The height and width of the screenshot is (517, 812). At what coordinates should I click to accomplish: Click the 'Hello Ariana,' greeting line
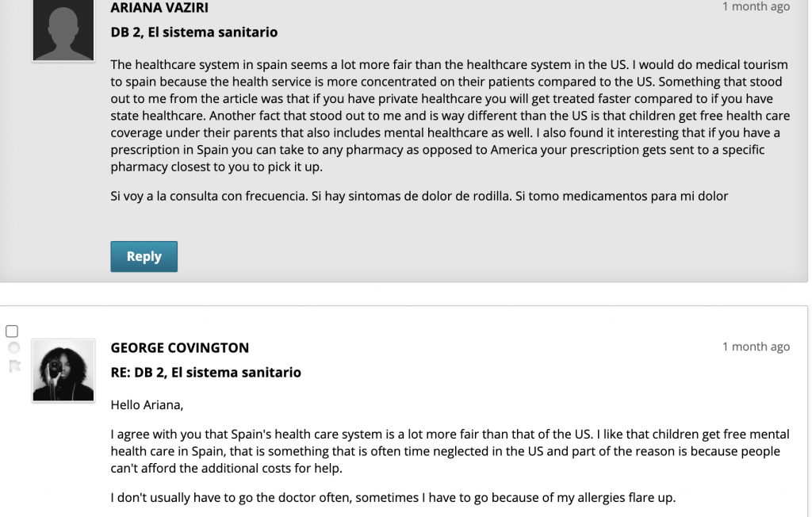147,405
